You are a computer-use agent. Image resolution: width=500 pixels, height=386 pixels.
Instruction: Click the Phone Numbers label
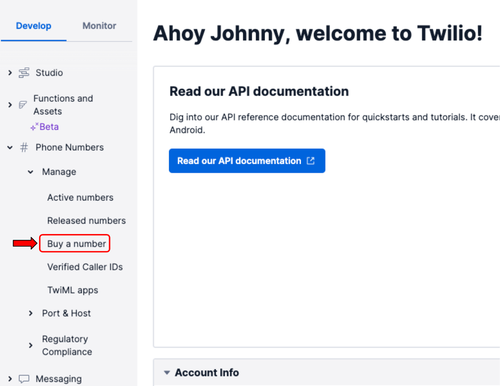[70, 147]
